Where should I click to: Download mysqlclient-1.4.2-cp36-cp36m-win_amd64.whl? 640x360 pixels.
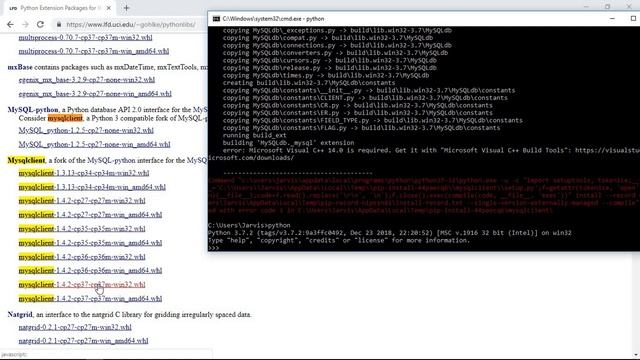pos(90,271)
